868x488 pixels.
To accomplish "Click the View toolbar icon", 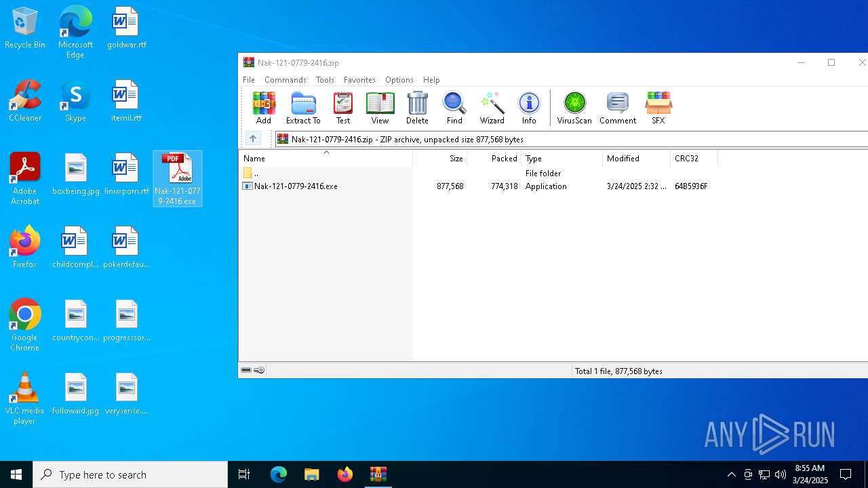I will click(380, 108).
